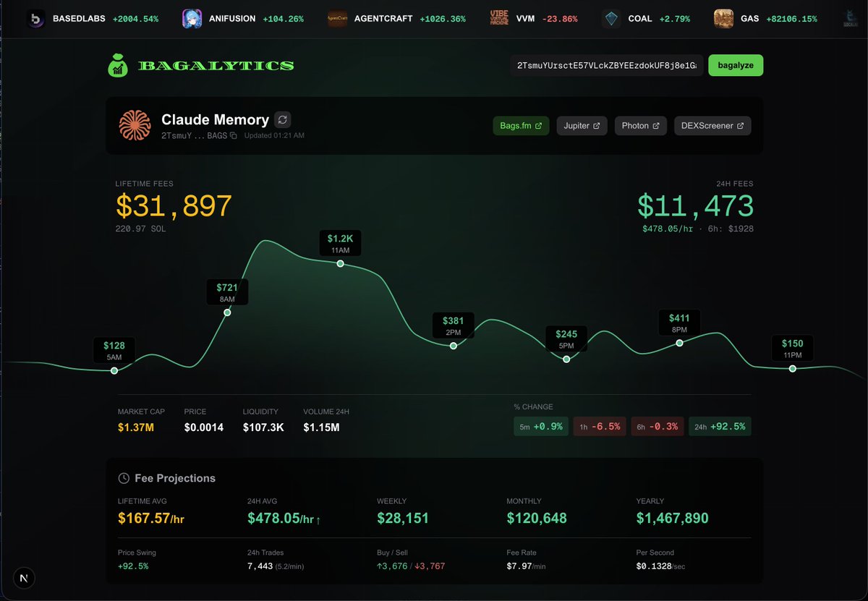Click the Updated 01:21 AM timestamp

click(274, 136)
